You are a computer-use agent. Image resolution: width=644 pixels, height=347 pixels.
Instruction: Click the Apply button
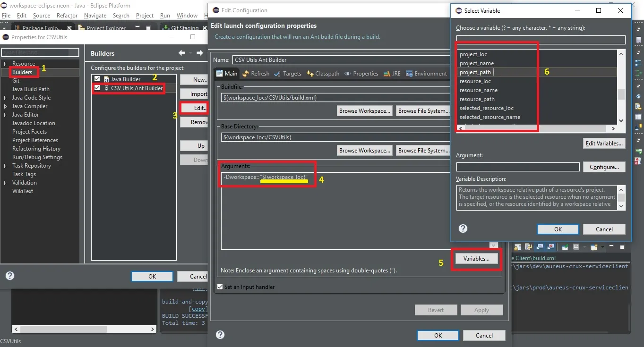click(481, 310)
